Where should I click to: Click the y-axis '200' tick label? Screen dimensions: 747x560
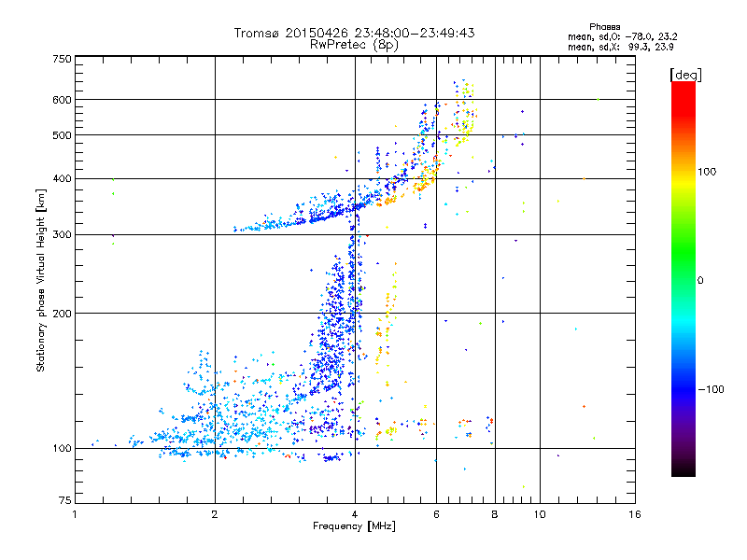tap(63, 314)
